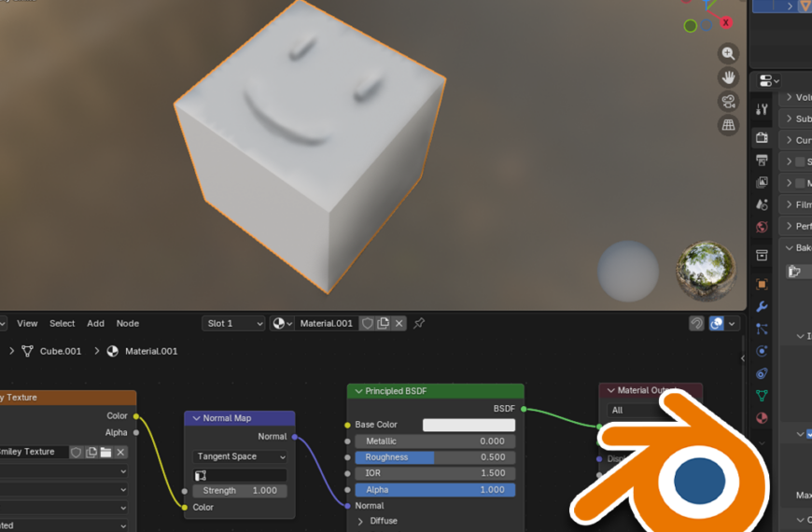Toggle camera view with the camera icon
812x532 pixels.
click(728, 101)
